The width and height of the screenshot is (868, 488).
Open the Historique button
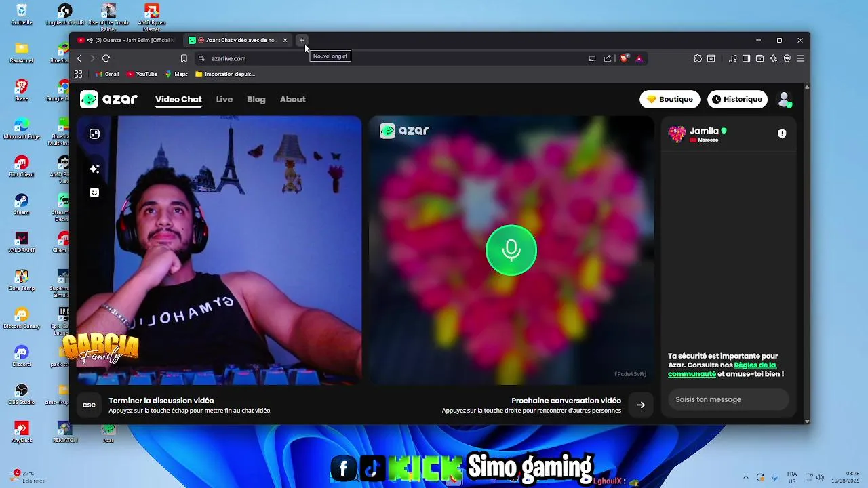coord(737,99)
